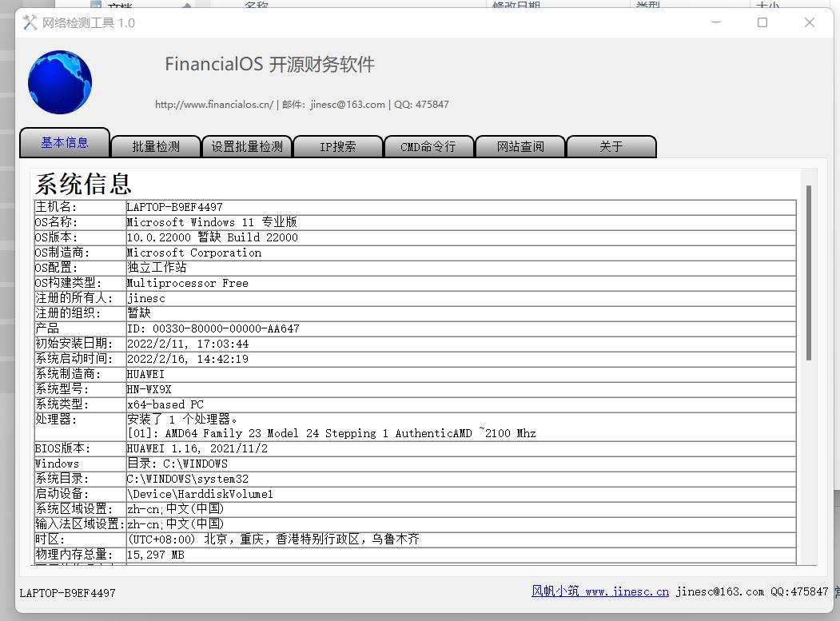Viewport: 840px width, 621px height.
Task: Open the 设置批量检测 tab
Action: 246,146
